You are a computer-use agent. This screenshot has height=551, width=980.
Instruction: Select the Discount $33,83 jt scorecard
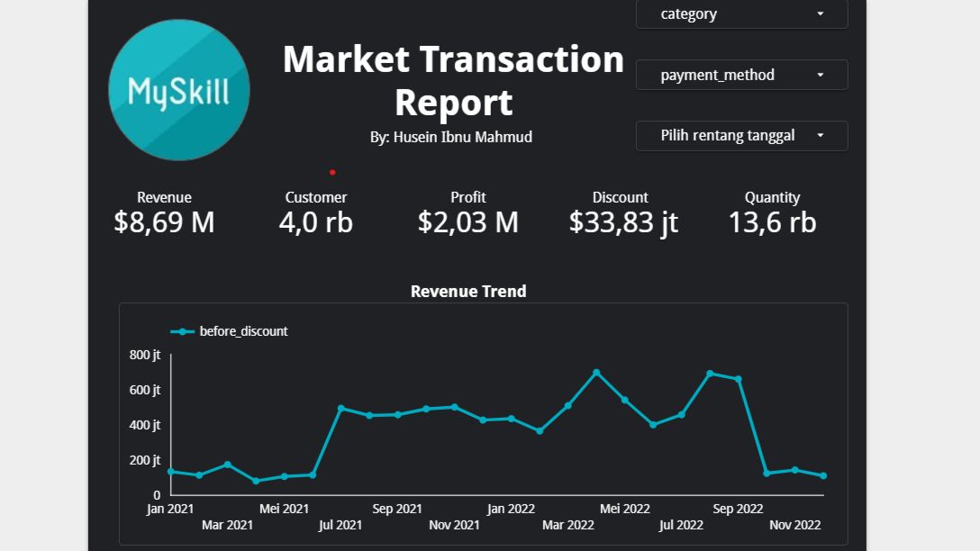[x=623, y=213]
